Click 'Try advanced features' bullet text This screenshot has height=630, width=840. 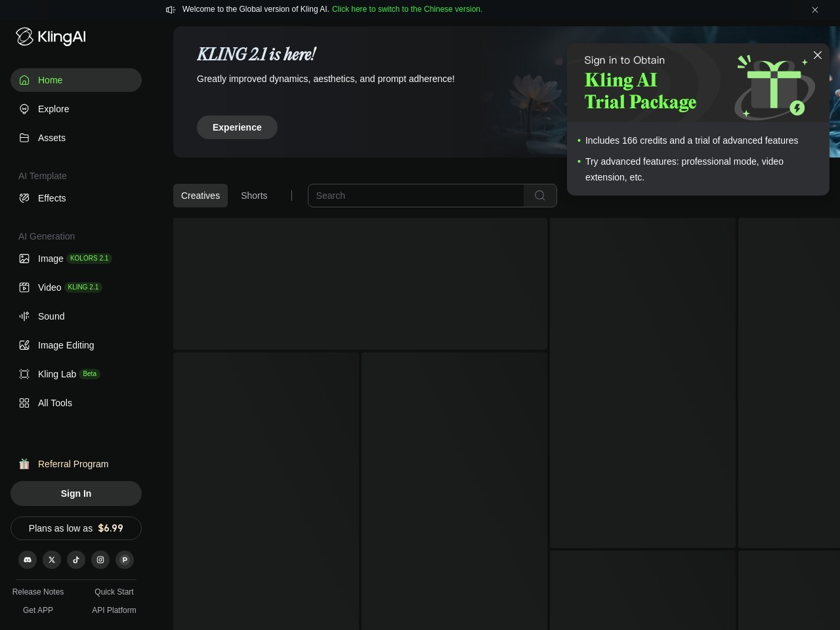pos(684,169)
